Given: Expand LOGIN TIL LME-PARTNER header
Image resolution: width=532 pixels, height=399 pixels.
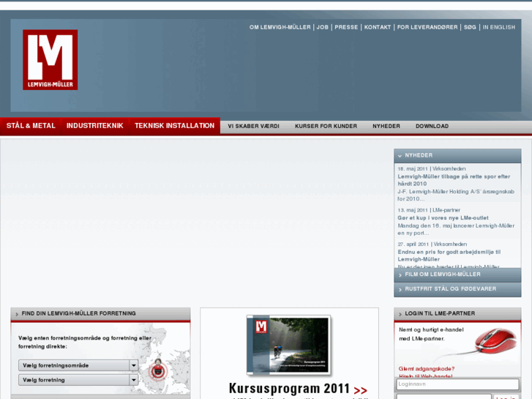Looking at the screenshot, I should click(457, 313).
